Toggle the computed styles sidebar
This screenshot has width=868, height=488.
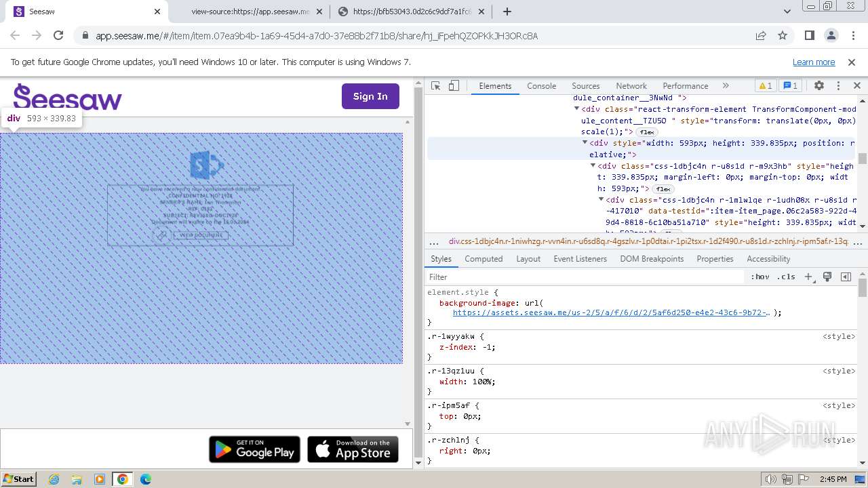pos(846,277)
